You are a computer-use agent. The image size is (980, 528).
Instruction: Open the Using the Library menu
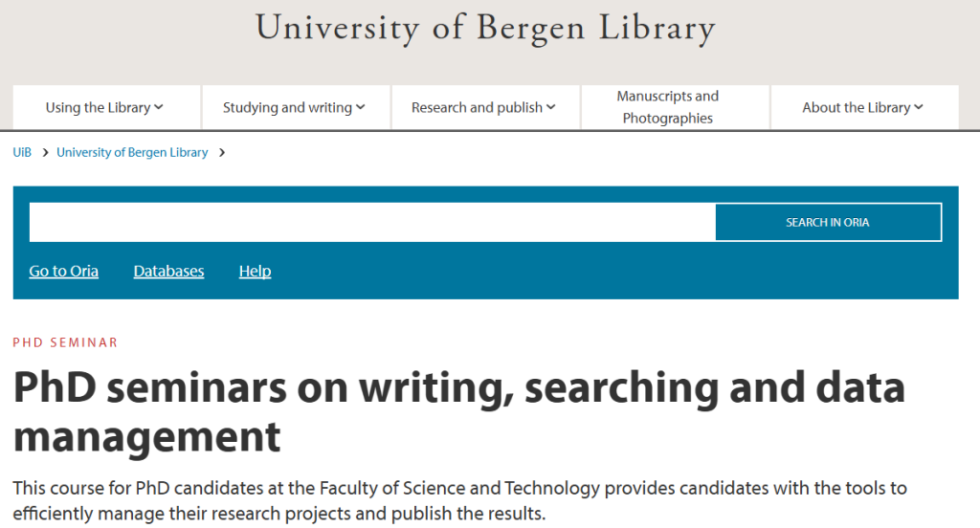pos(97,107)
